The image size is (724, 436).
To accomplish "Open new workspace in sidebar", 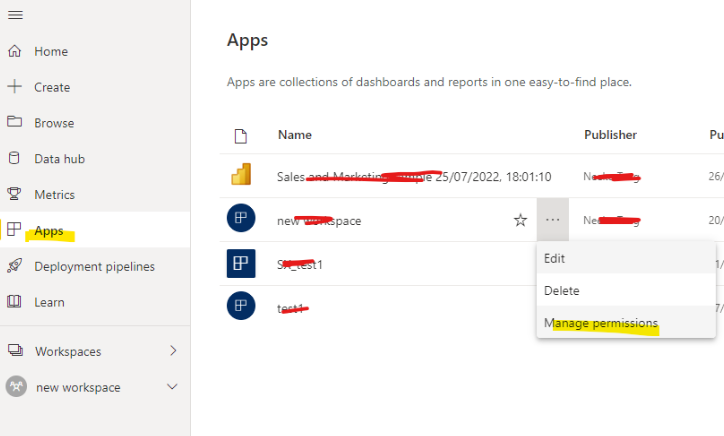I will coord(78,388).
